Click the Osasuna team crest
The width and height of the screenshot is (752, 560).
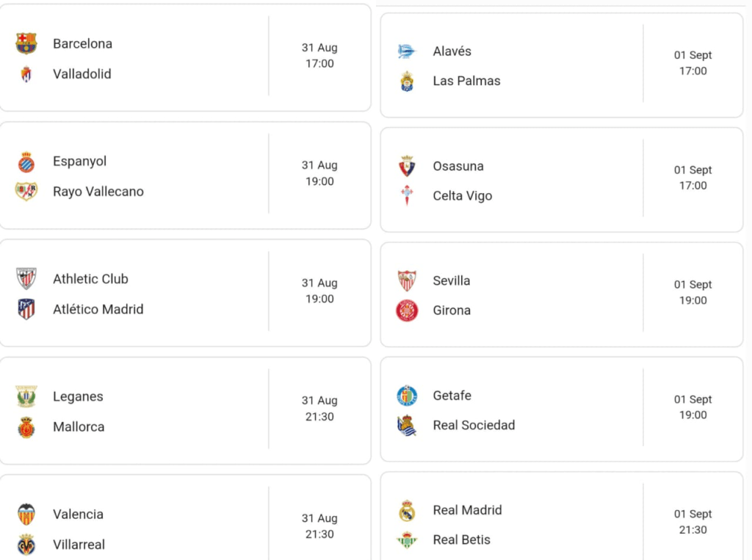pyautogui.click(x=407, y=166)
